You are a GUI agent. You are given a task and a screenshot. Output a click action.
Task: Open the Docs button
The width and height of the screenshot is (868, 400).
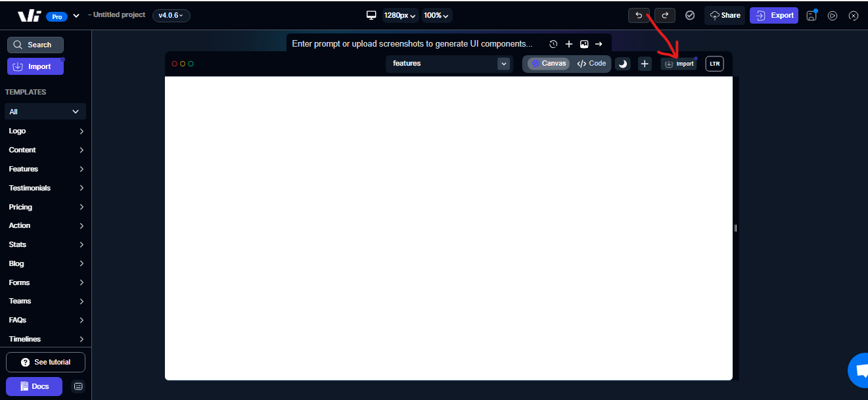point(34,386)
